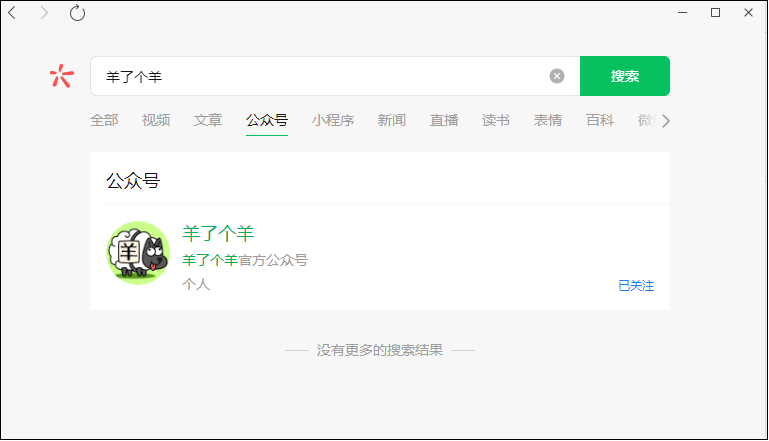This screenshot has height=441, width=769.
Task: Minimize the search window
Action: coord(682,13)
